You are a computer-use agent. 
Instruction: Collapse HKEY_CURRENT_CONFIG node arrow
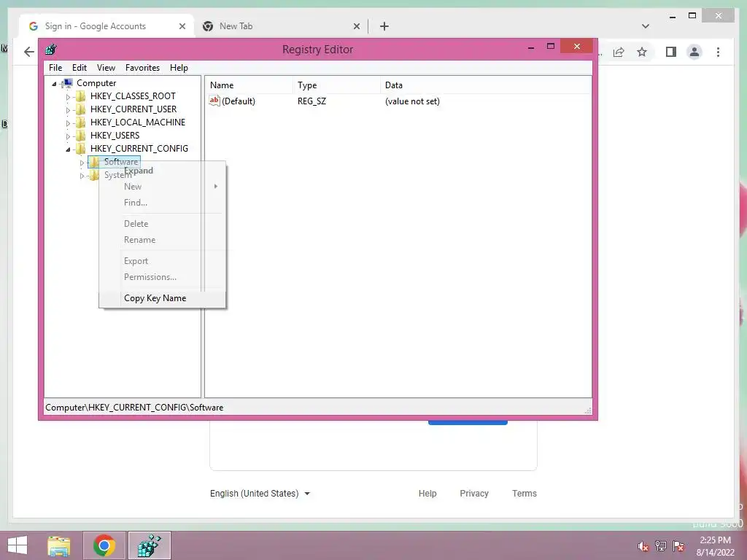pos(68,149)
